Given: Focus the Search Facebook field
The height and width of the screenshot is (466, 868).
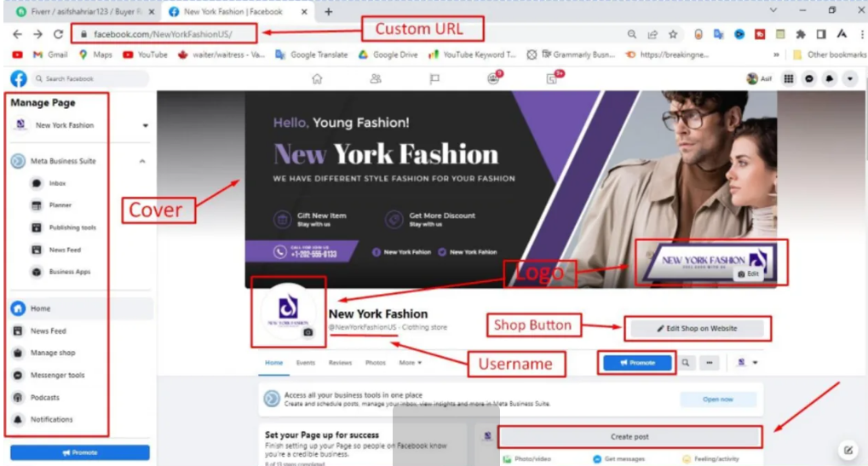Looking at the screenshot, I should coord(90,79).
